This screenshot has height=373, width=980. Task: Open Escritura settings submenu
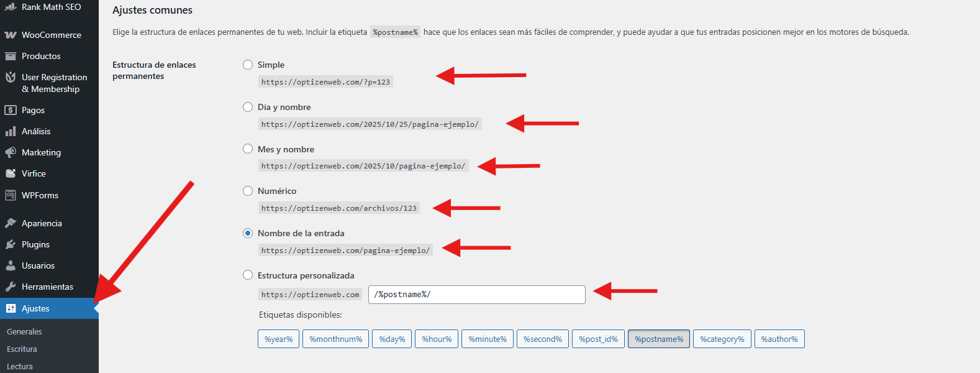(x=22, y=349)
